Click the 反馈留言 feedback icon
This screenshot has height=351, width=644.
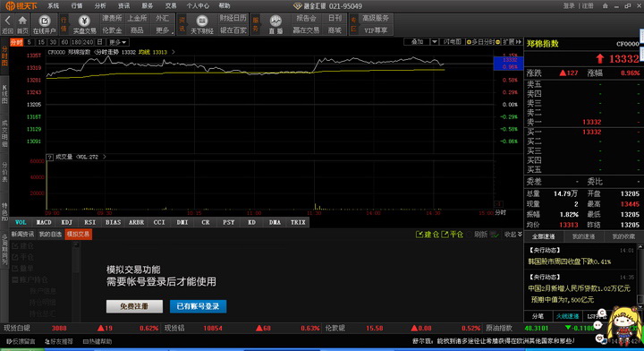9,341
